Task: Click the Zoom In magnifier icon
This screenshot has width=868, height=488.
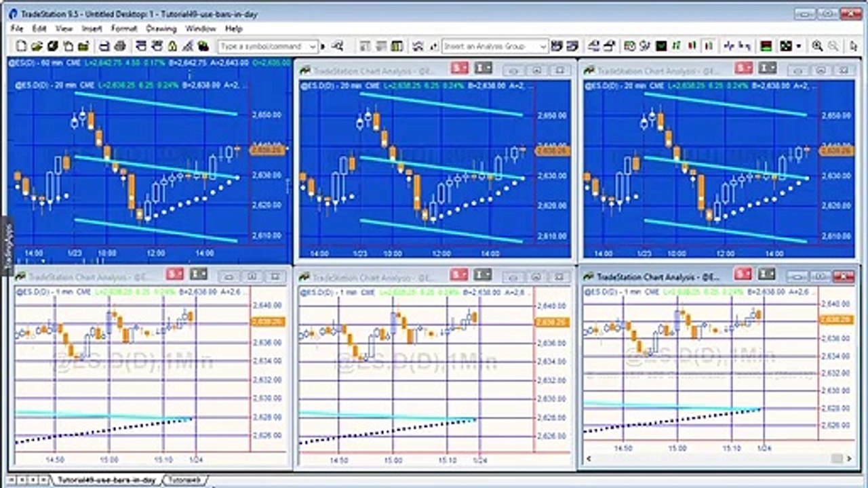Action: (817, 46)
